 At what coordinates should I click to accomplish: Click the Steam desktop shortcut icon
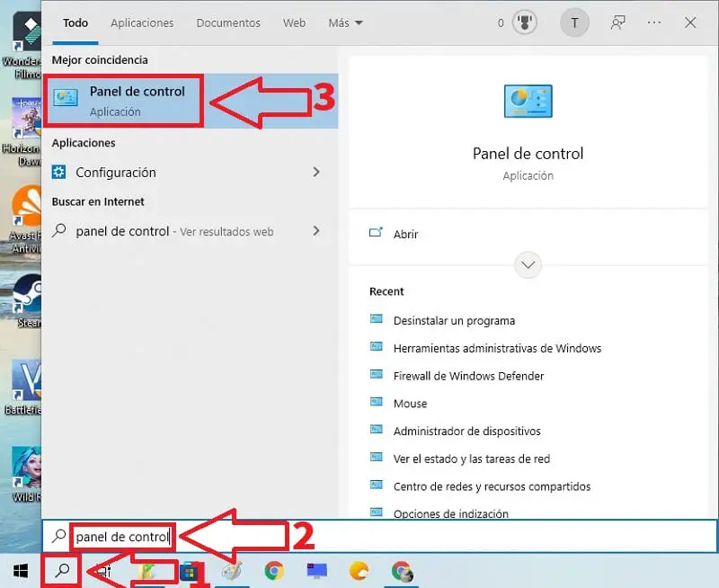click(x=27, y=294)
